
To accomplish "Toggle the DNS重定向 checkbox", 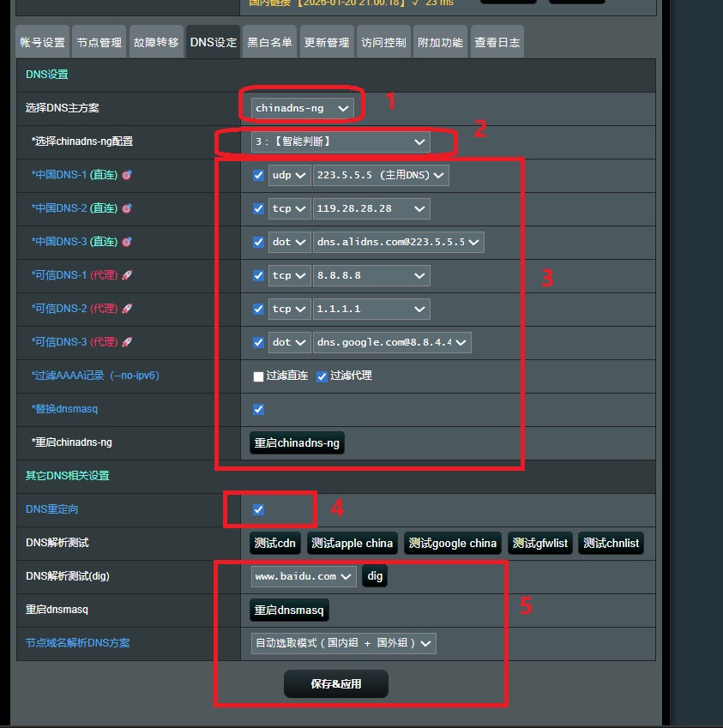I will click(x=258, y=509).
